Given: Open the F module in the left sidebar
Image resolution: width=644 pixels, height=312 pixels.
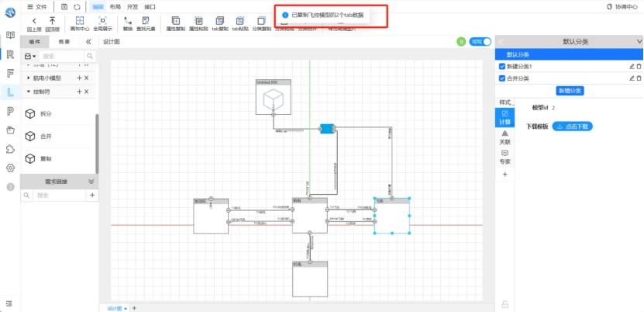Looking at the screenshot, I should point(10,74).
